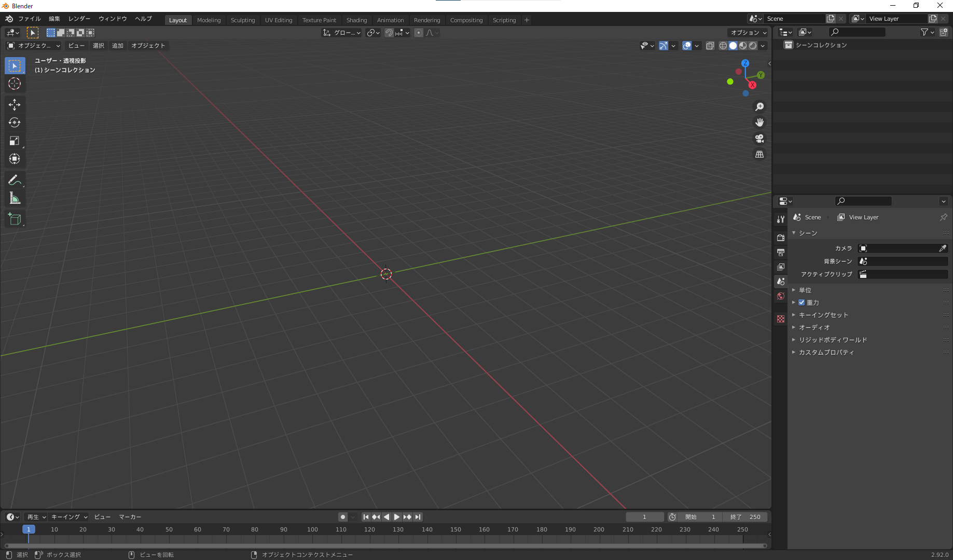Open the transform orientation dropdown
The height and width of the screenshot is (560, 953).
coord(342,33)
